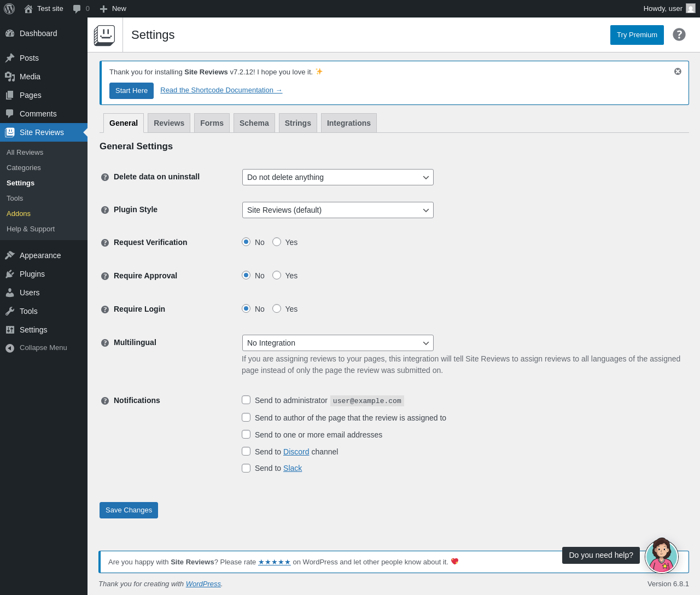Select Yes for Require Approval
The image size is (700, 595).
[277, 275]
